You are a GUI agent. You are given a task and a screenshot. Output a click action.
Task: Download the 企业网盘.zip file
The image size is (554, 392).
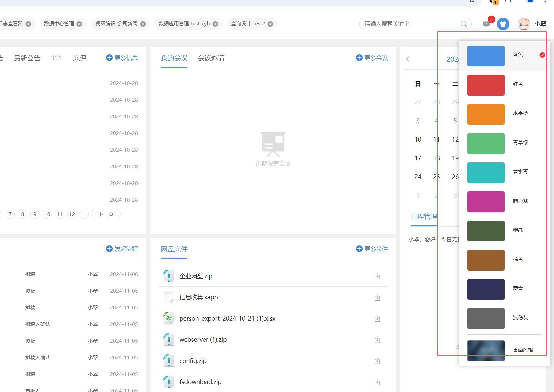(x=377, y=276)
